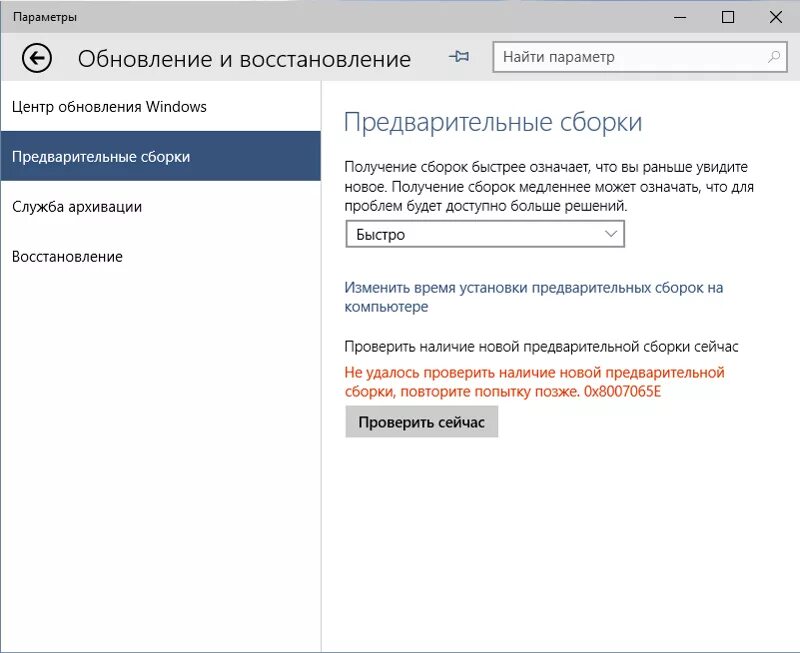Go back using the back arrow
This screenshot has height=653, width=800.
pyautogui.click(x=37, y=58)
